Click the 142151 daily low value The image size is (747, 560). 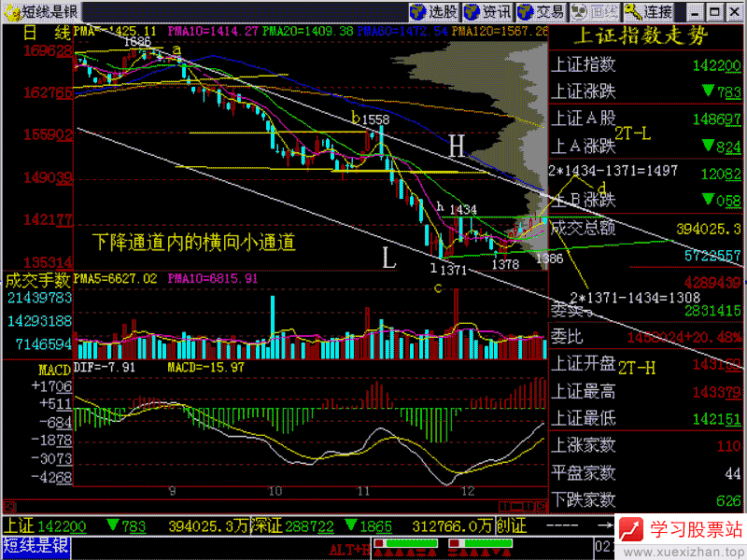coord(716,419)
